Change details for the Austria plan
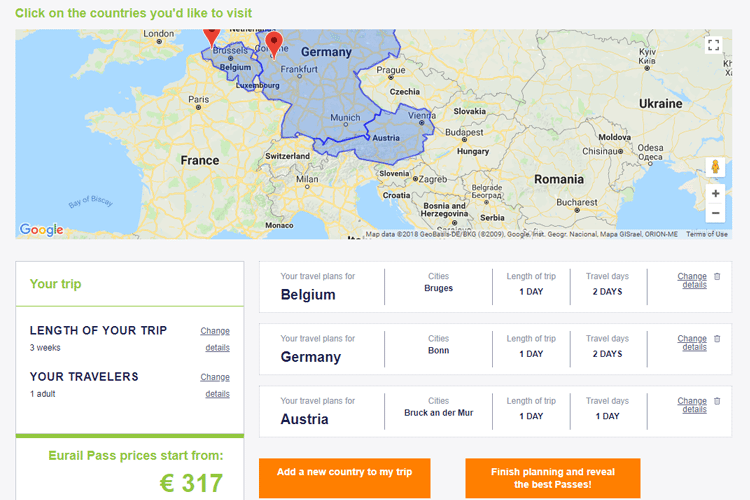The height and width of the screenshot is (500, 750). [692, 405]
